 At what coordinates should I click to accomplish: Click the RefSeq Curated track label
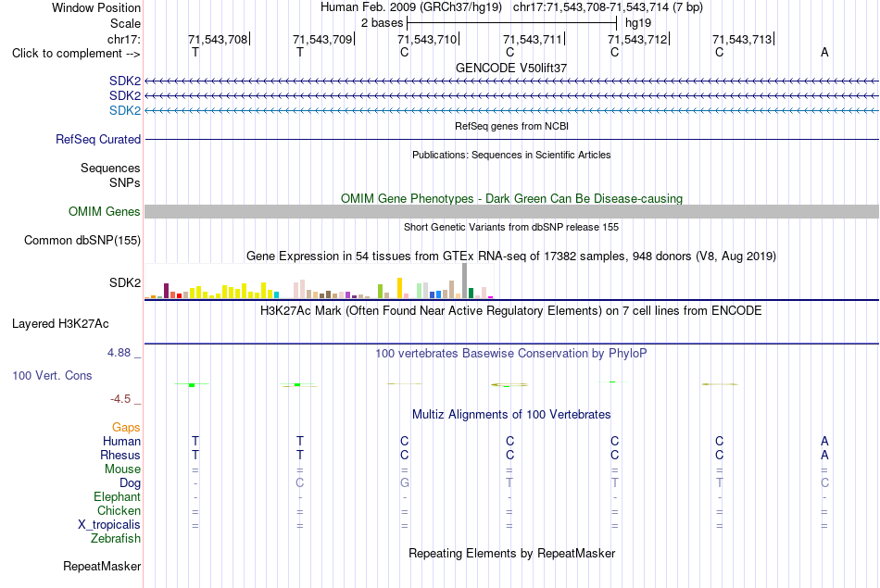point(97,139)
